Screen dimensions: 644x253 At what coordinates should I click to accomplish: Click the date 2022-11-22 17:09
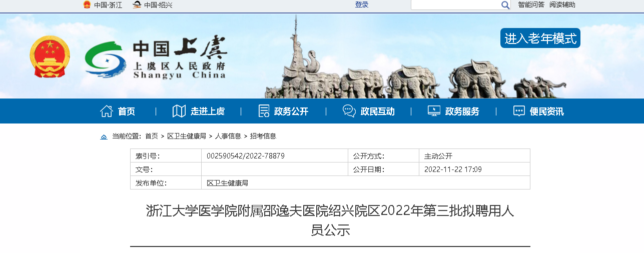453,169
